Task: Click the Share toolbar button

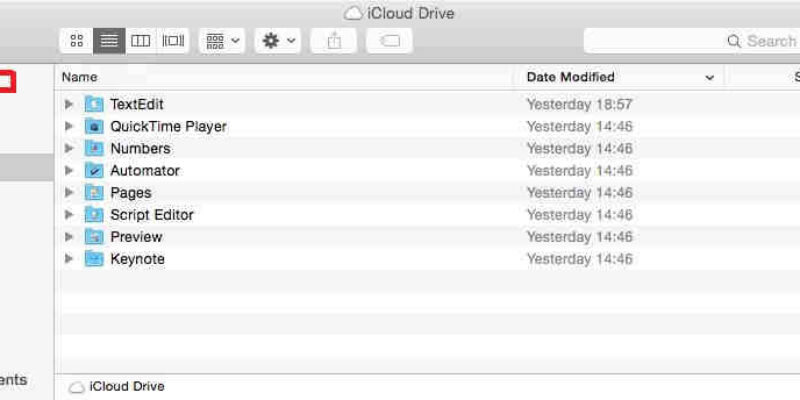Action: coord(334,41)
